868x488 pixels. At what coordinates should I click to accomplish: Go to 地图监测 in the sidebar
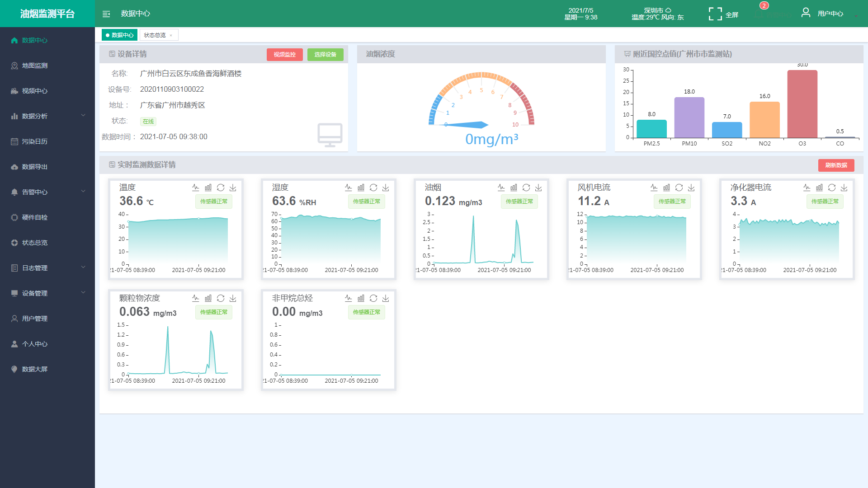tap(47, 66)
